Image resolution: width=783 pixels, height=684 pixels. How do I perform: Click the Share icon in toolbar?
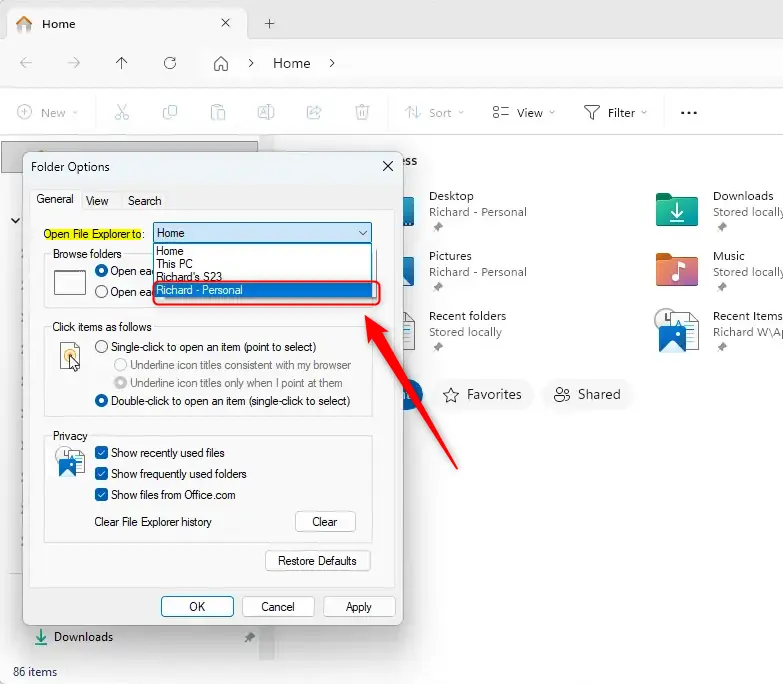tap(314, 112)
